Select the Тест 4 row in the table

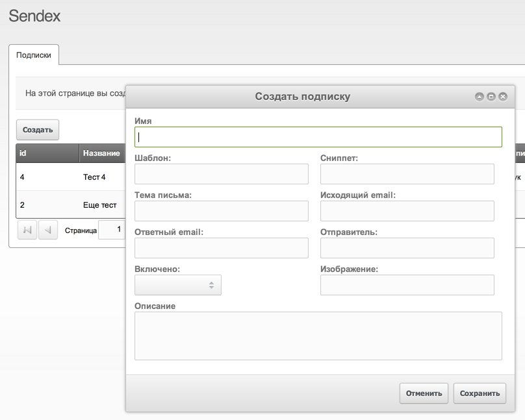pyautogui.click(x=70, y=177)
